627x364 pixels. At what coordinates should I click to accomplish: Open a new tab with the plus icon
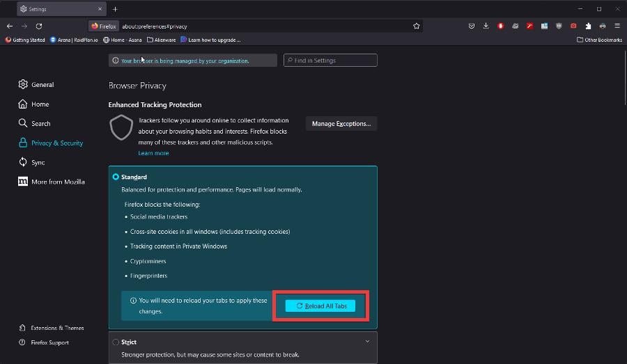click(115, 9)
